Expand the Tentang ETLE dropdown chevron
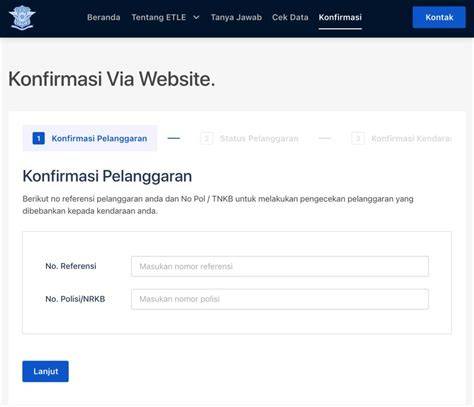474x407 pixels. coord(196,17)
